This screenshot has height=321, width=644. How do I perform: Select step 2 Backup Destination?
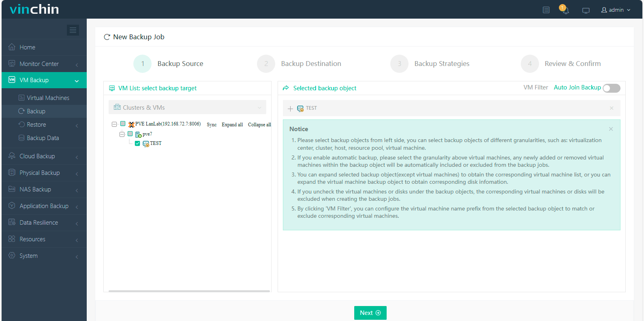click(299, 64)
